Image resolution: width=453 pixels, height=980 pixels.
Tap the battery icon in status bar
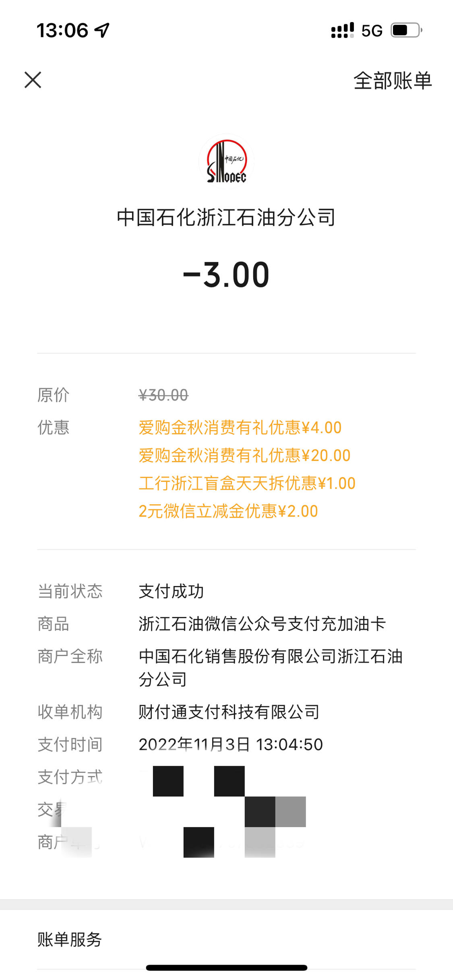click(406, 30)
